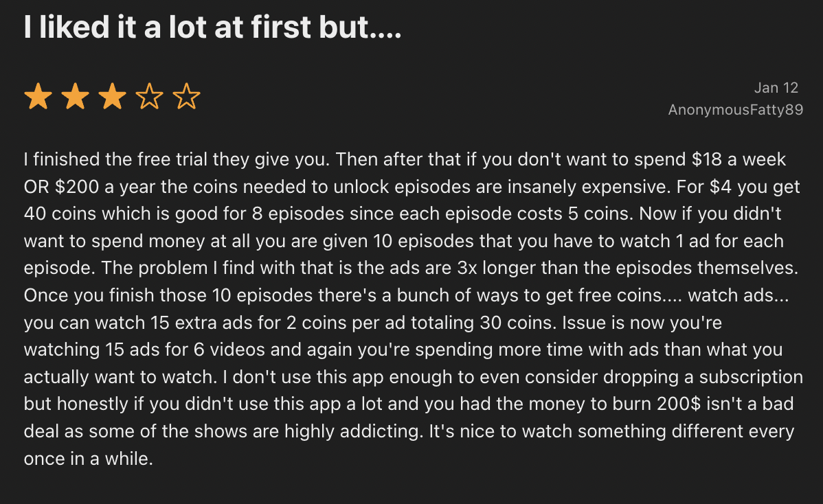Click the first filled rating star

point(38,97)
